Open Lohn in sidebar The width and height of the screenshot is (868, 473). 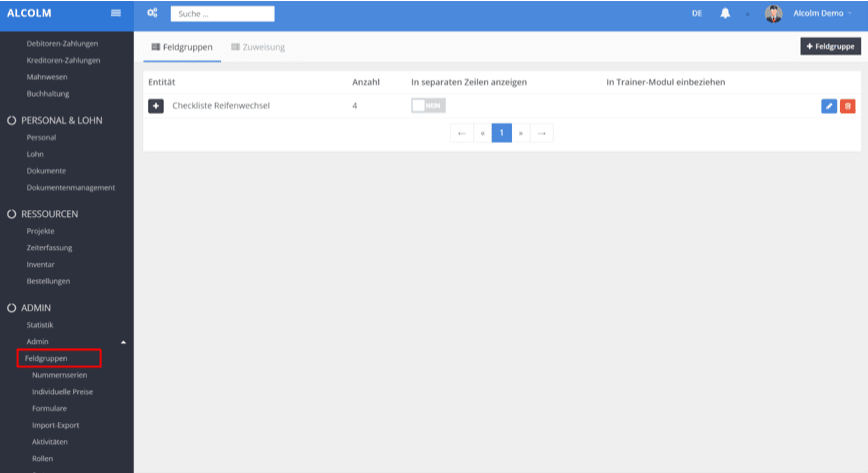[35, 154]
